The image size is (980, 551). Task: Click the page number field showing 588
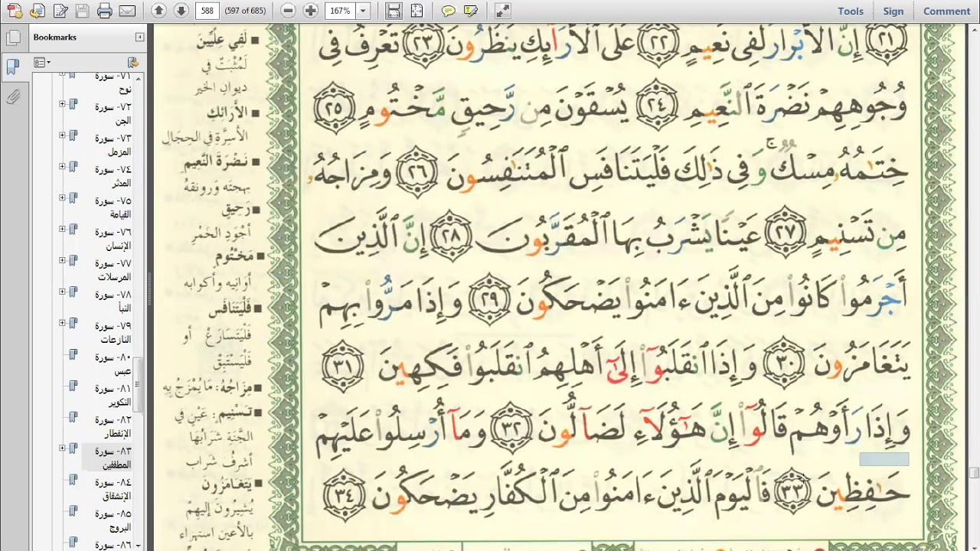click(207, 11)
